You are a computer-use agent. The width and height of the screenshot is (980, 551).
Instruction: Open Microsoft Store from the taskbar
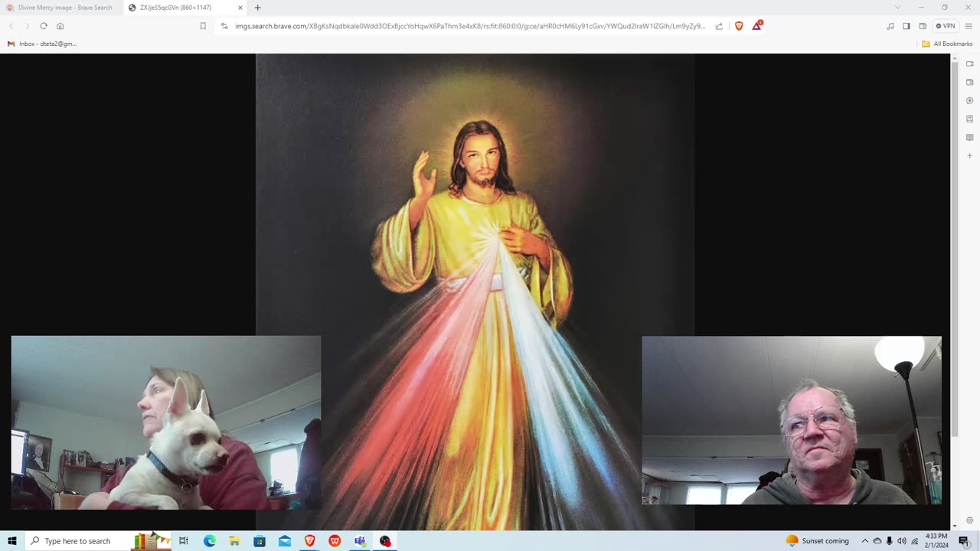(x=260, y=541)
